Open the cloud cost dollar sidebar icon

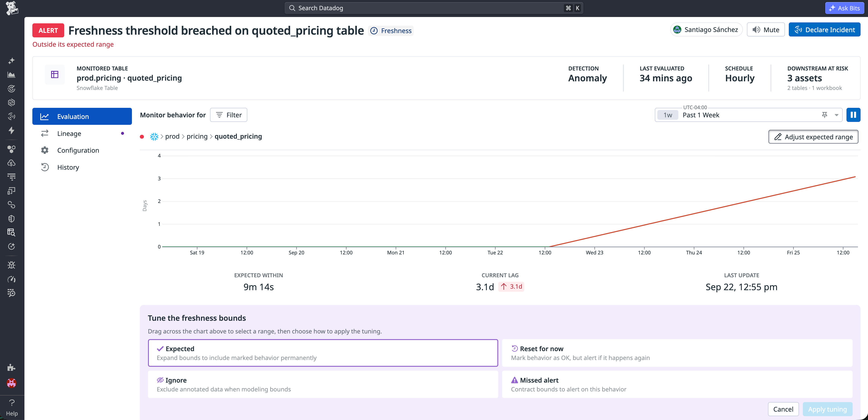[12, 163]
